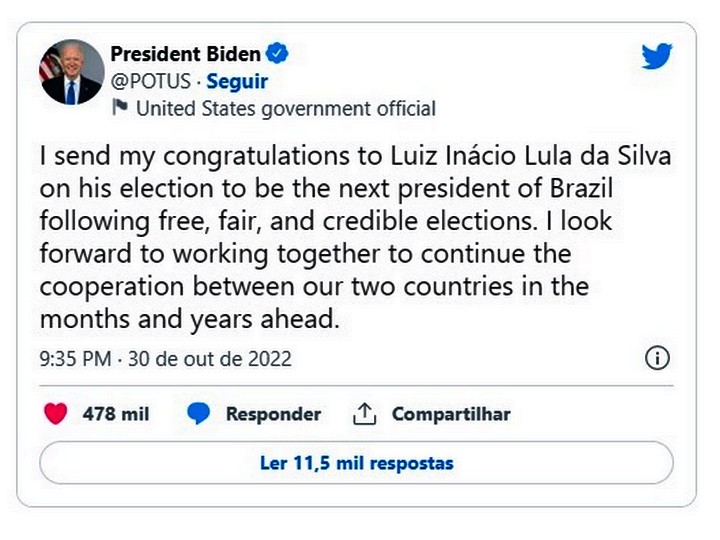Open the tweet info circle icon
This screenshot has width=720, height=540.
[x=657, y=358]
